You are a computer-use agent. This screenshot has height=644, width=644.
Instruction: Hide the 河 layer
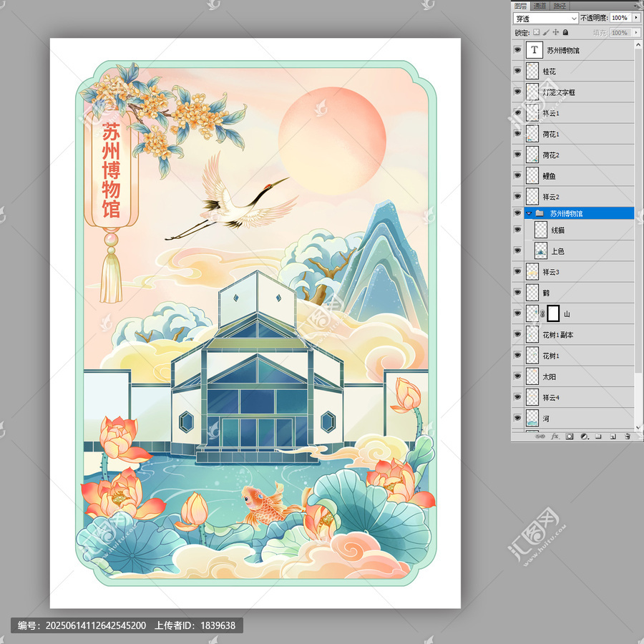517,418
